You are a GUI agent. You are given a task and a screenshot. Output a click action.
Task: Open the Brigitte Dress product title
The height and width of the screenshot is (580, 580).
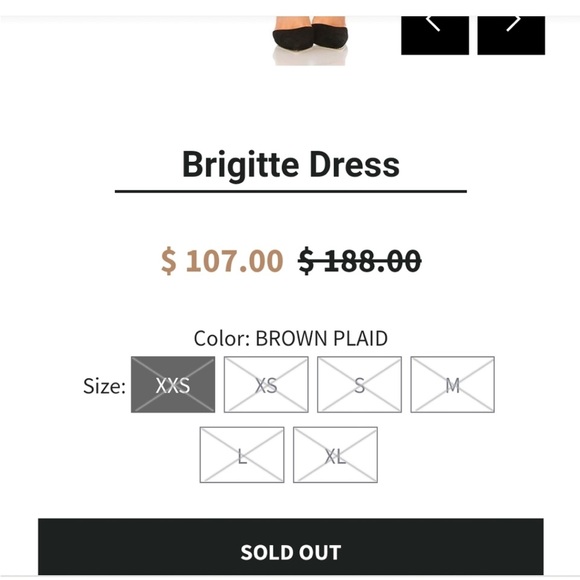(291, 164)
